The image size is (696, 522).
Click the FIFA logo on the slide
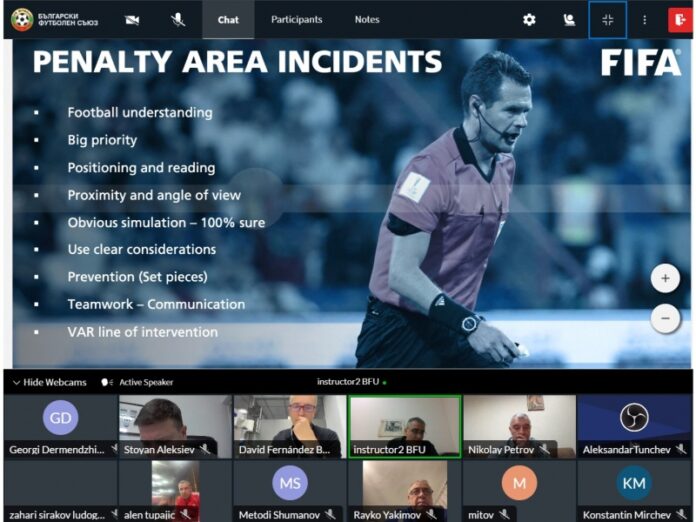[641, 62]
